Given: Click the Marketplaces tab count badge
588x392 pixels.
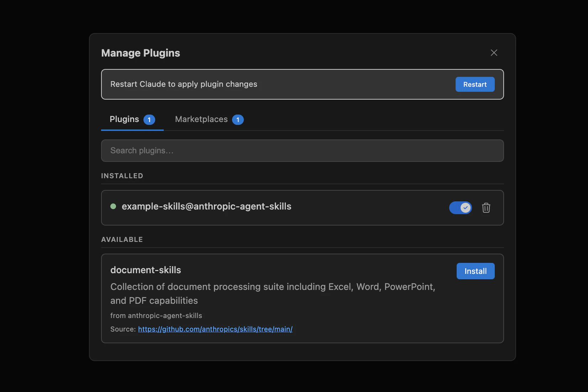Looking at the screenshot, I should click(x=238, y=120).
